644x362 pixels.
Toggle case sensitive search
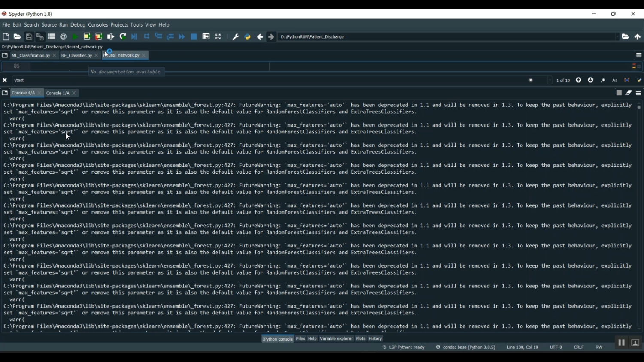615,81
